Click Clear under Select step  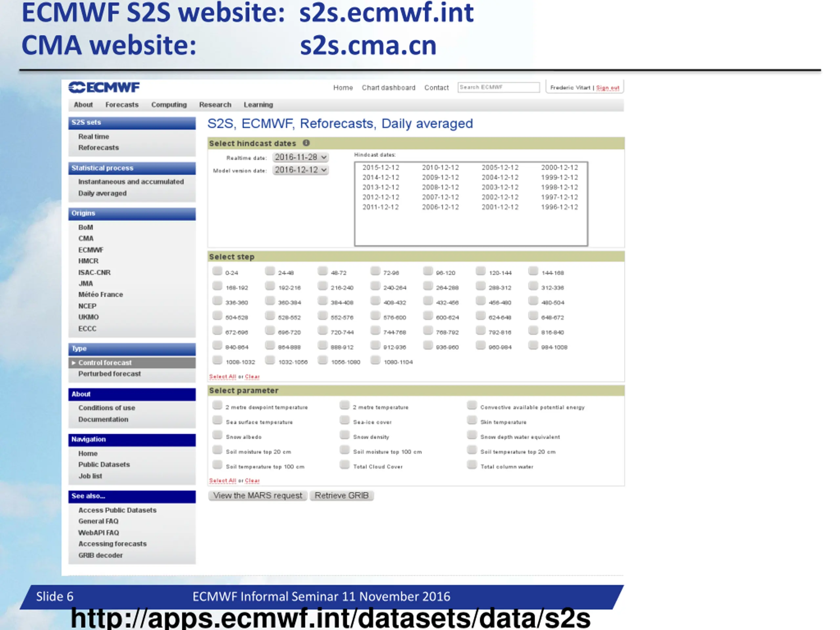tap(252, 377)
